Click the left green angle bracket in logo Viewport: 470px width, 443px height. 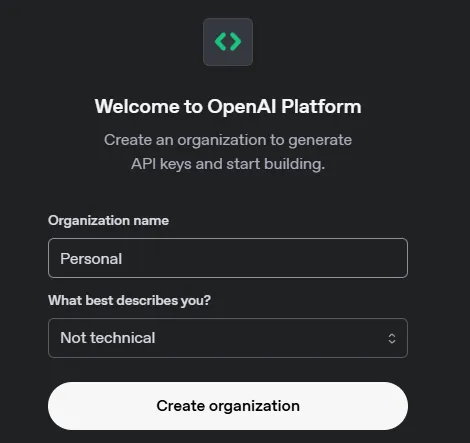click(220, 42)
